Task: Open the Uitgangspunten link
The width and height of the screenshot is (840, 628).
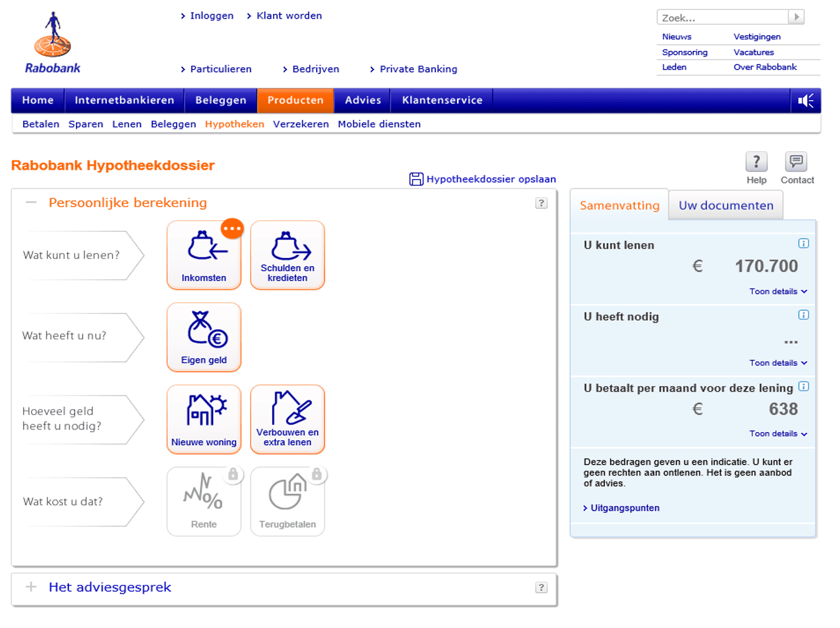Action: [625, 508]
